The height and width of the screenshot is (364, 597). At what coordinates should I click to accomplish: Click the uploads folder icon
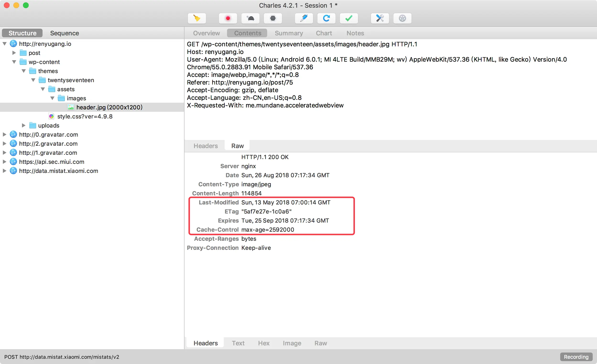pyautogui.click(x=33, y=125)
